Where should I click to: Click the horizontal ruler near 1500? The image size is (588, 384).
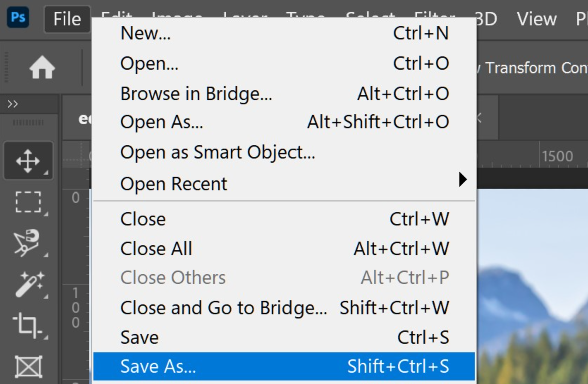(557, 156)
